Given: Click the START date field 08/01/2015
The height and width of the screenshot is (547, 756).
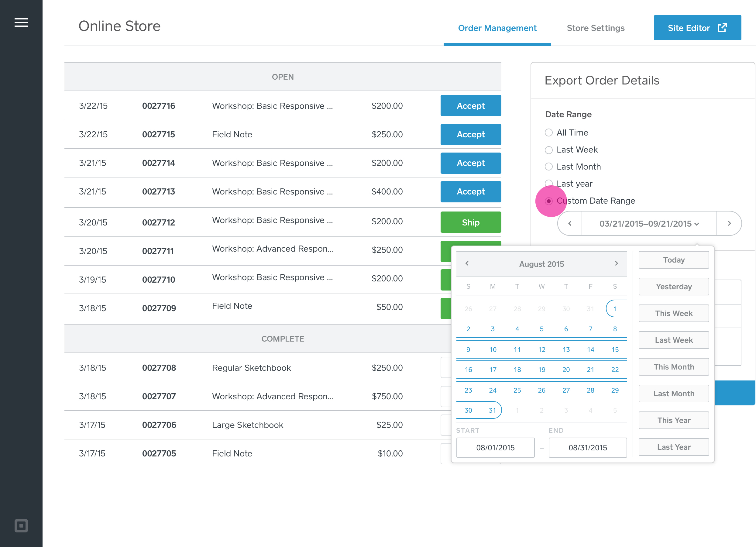Looking at the screenshot, I should click(495, 447).
